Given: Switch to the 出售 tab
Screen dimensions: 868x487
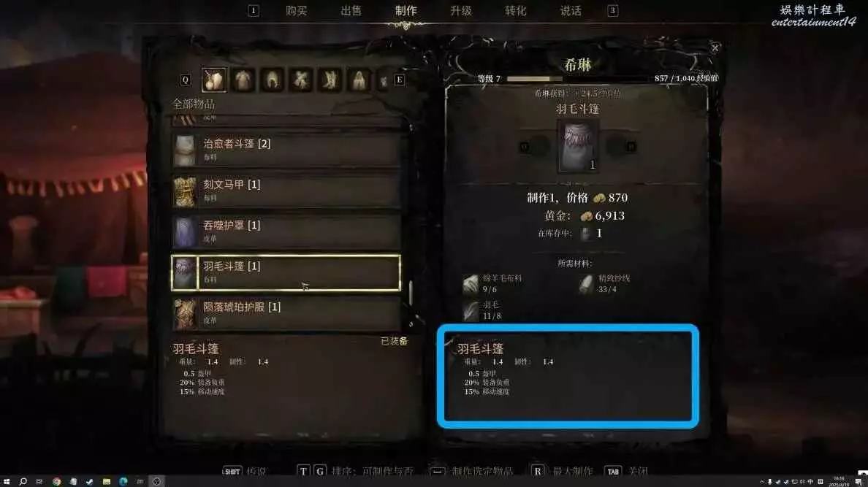Looking at the screenshot, I should click(x=351, y=10).
